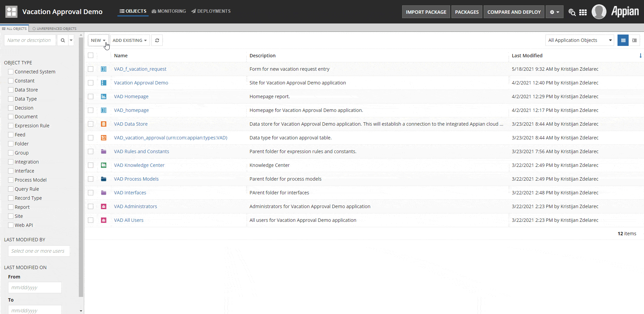The height and width of the screenshot is (314, 644).
Task: Click the Appian brand logo
Action: [625, 12]
